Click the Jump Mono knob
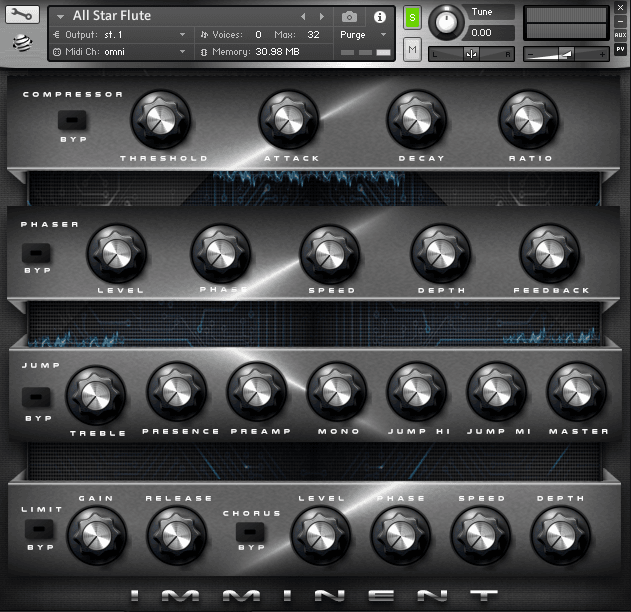Viewport: 631px width, 612px height. click(x=337, y=392)
